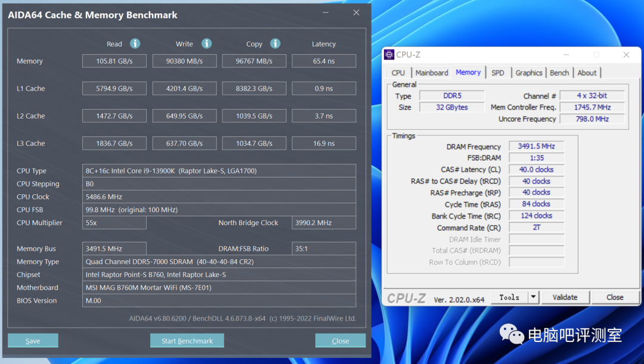Click the CPU Type field showing i9-13900K
Screen dimensions: 644x364
pyautogui.click(x=219, y=171)
